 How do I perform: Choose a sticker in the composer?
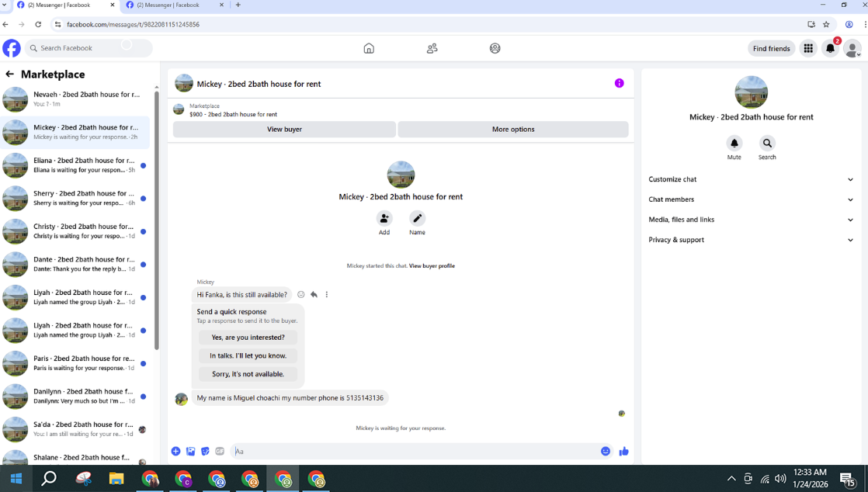[x=206, y=451]
